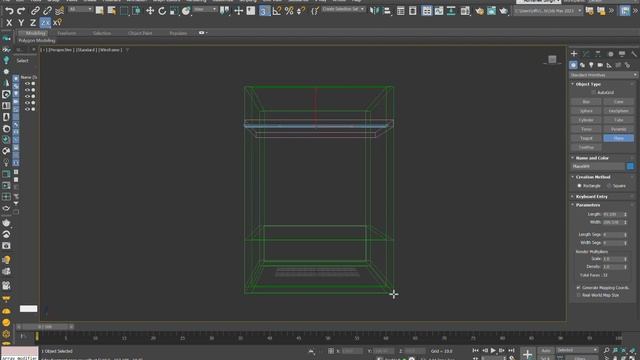This screenshot has height=360, width=640.
Task: Collapse the Creation Method rollout
Action: [593, 177]
